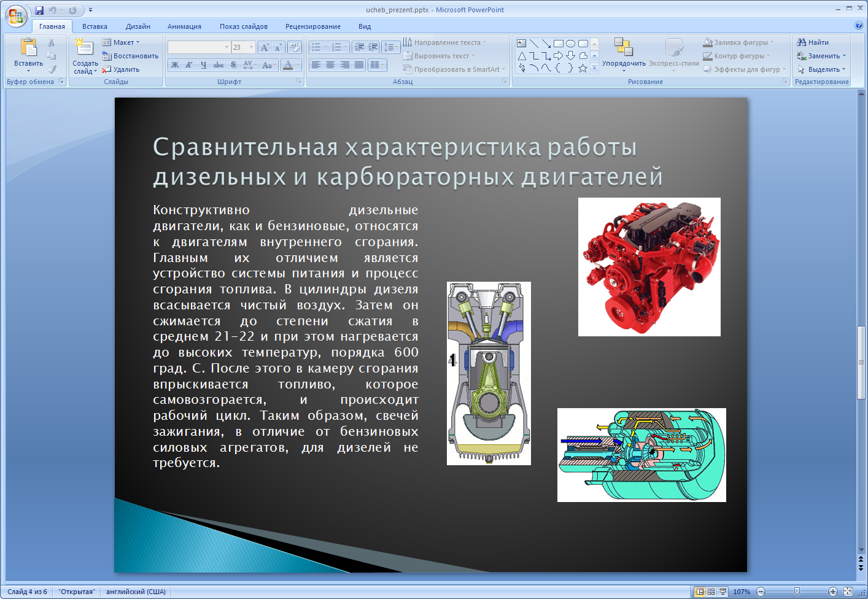
Task: Decrease list indent level
Action: [359, 47]
